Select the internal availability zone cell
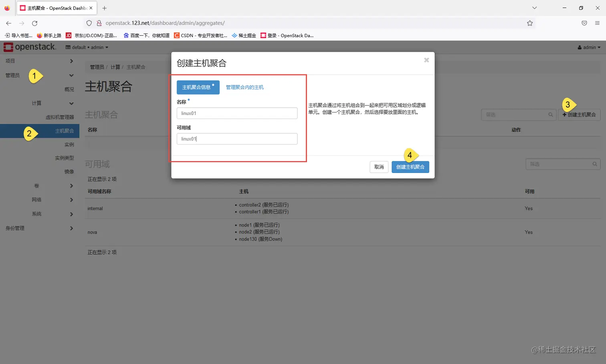 (x=95, y=209)
